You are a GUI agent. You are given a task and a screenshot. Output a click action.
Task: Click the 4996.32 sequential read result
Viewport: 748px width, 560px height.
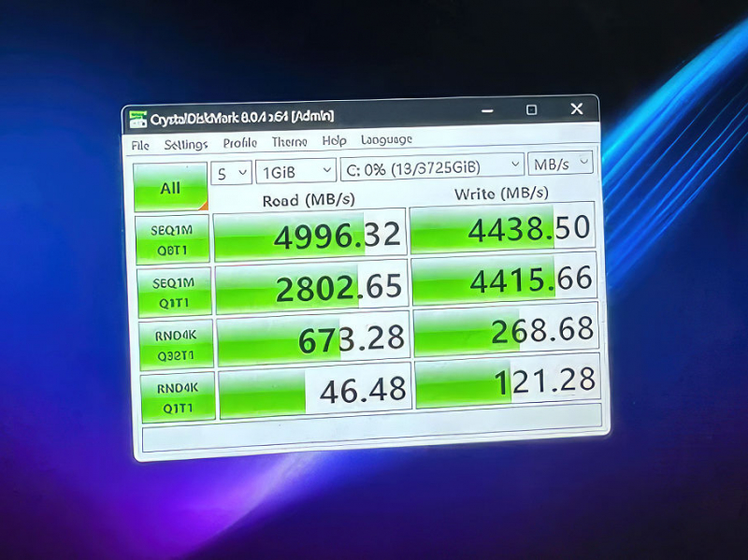(310, 236)
